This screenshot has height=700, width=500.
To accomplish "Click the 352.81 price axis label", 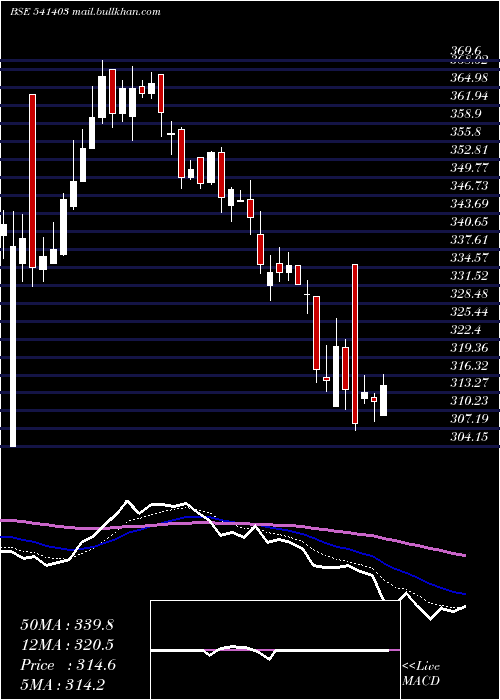I will 469,149.
